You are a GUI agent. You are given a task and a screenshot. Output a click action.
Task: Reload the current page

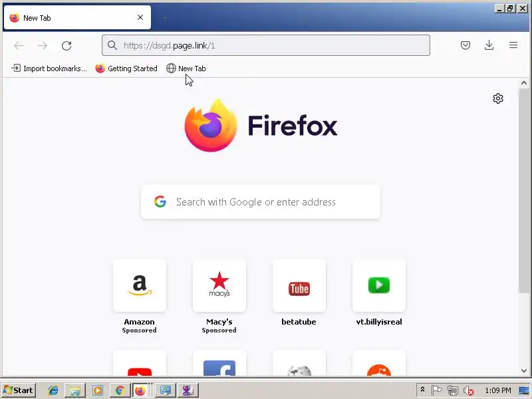tap(66, 45)
